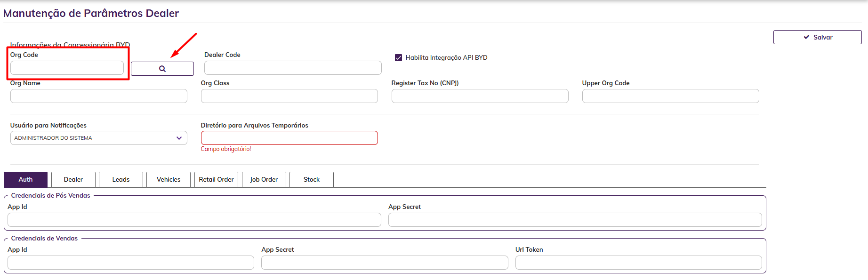The width and height of the screenshot is (868, 280).
Task: Open the Job Order tab
Action: 264,180
